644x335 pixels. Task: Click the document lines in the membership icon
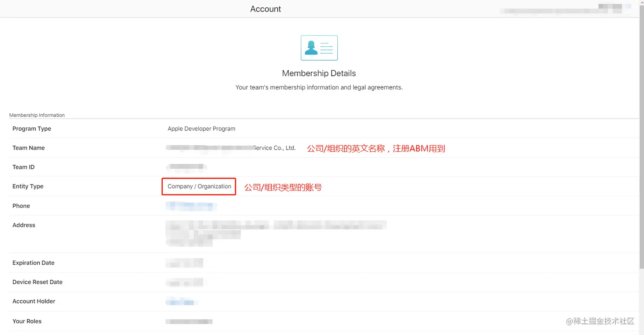(326, 47)
